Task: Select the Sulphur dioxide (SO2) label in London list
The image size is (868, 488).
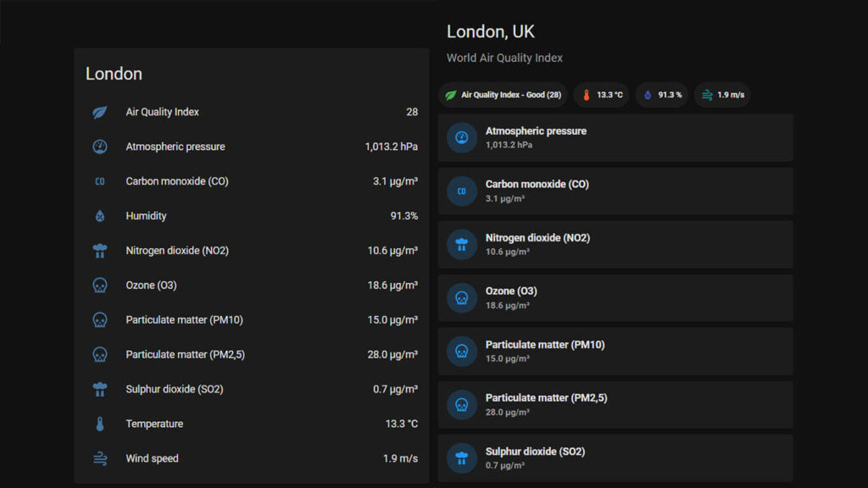Action: pyautogui.click(x=175, y=390)
